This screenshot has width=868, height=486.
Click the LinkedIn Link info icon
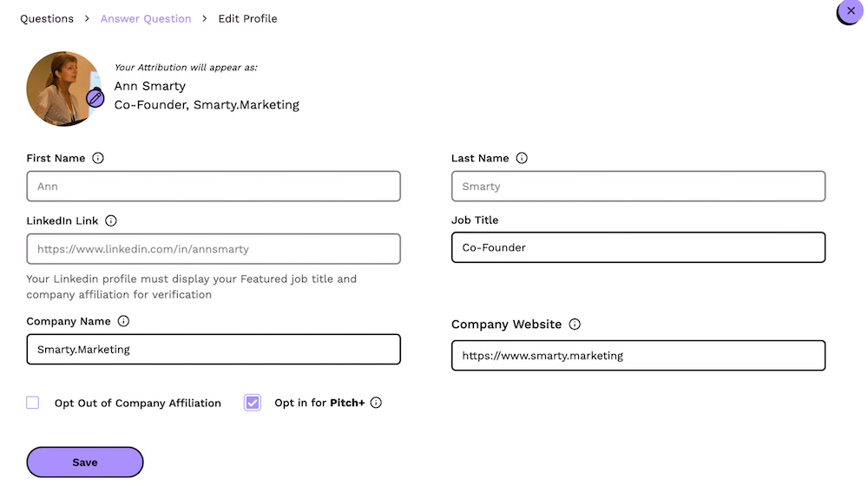tap(111, 220)
